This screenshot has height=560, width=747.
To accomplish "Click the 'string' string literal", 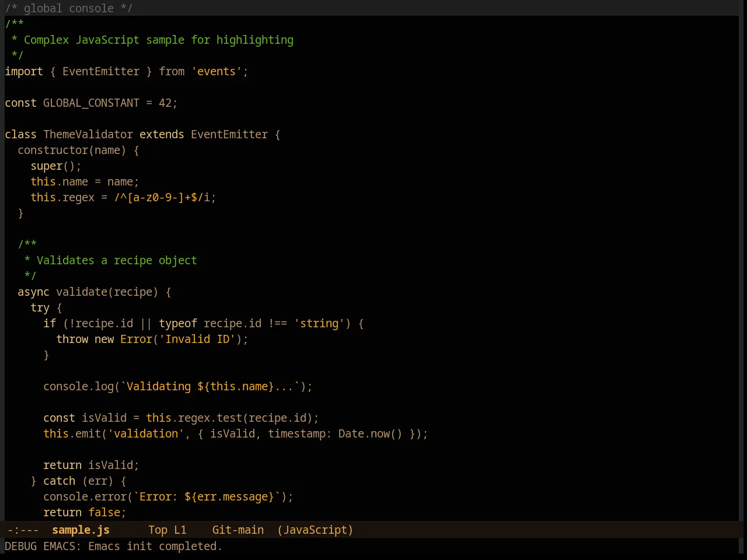I will point(319,323).
